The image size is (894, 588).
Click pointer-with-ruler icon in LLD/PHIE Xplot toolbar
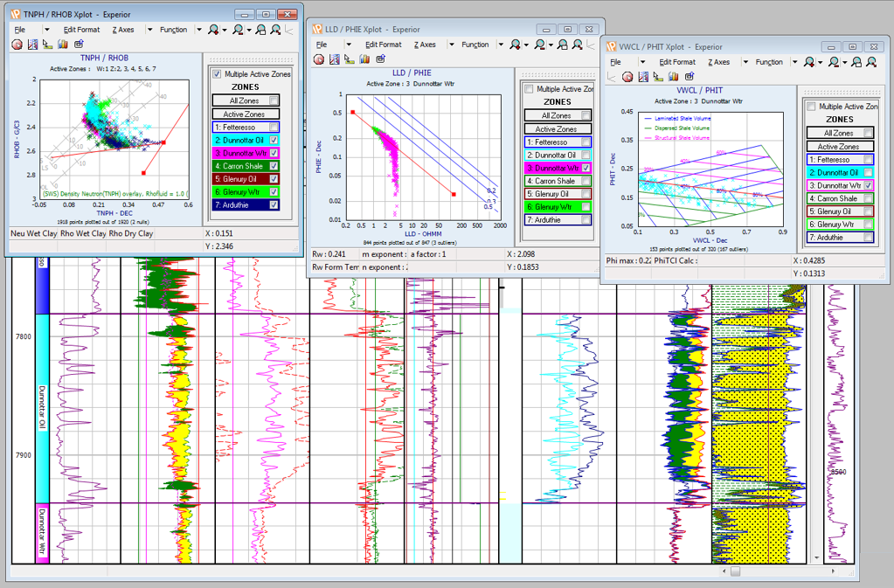[350, 59]
